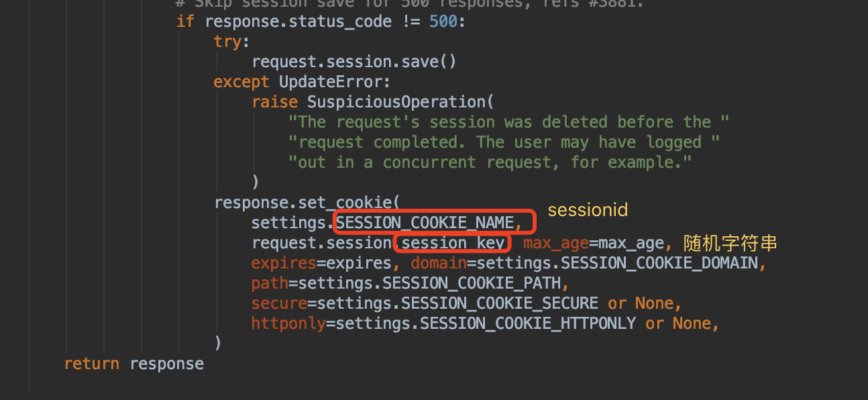Screen dimensions: 868x400
Task: Click UpdateError in the except clause
Action: click(x=334, y=82)
